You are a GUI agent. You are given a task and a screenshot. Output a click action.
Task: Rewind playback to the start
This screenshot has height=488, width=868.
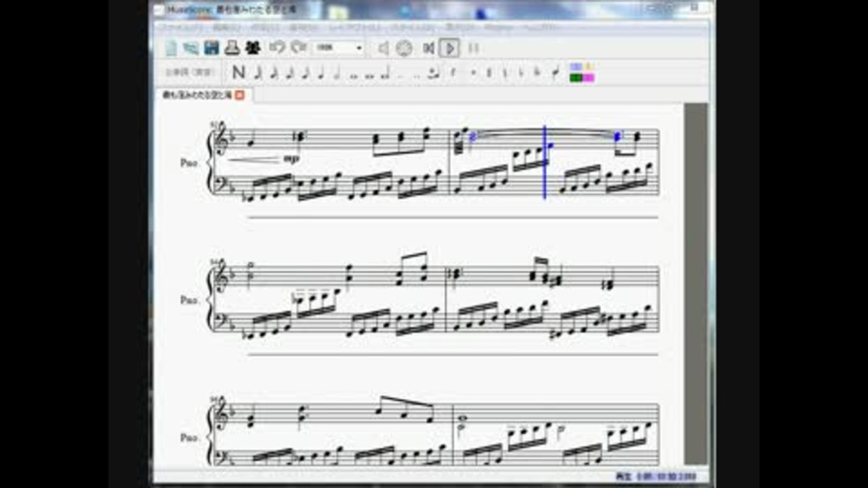point(428,48)
